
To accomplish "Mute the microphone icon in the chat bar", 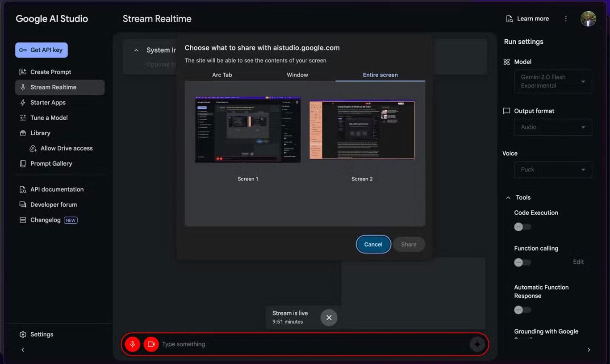I will 132,344.
